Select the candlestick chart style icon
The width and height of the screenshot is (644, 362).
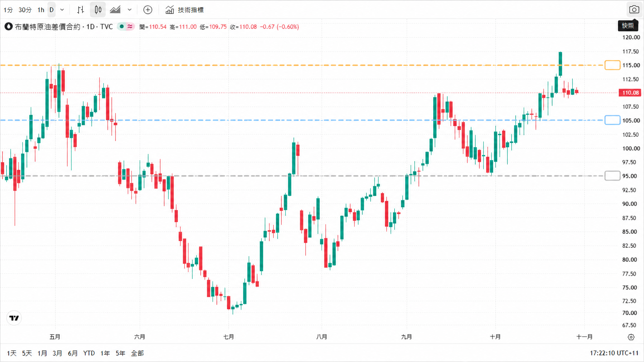coord(98,10)
